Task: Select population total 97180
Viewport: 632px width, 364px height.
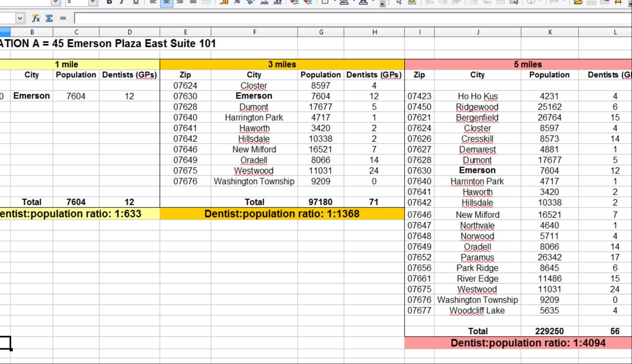Action: point(321,202)
